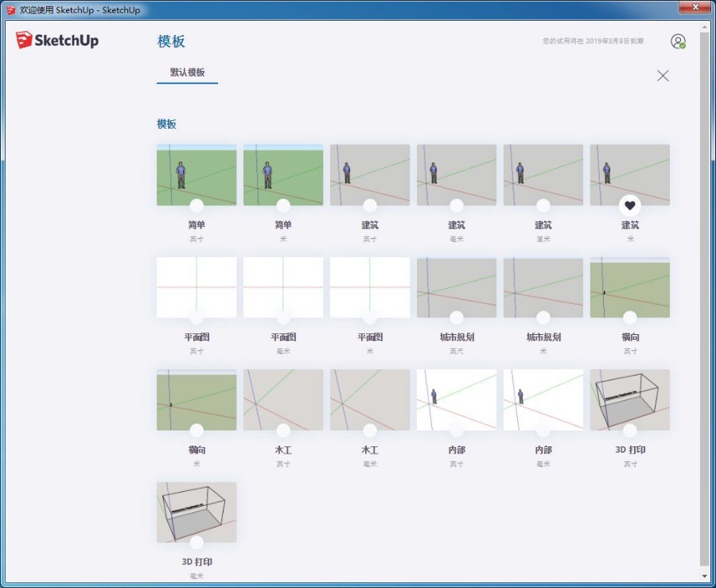
Task: Favorite the 简单 米 template
Action: point(283,205)
